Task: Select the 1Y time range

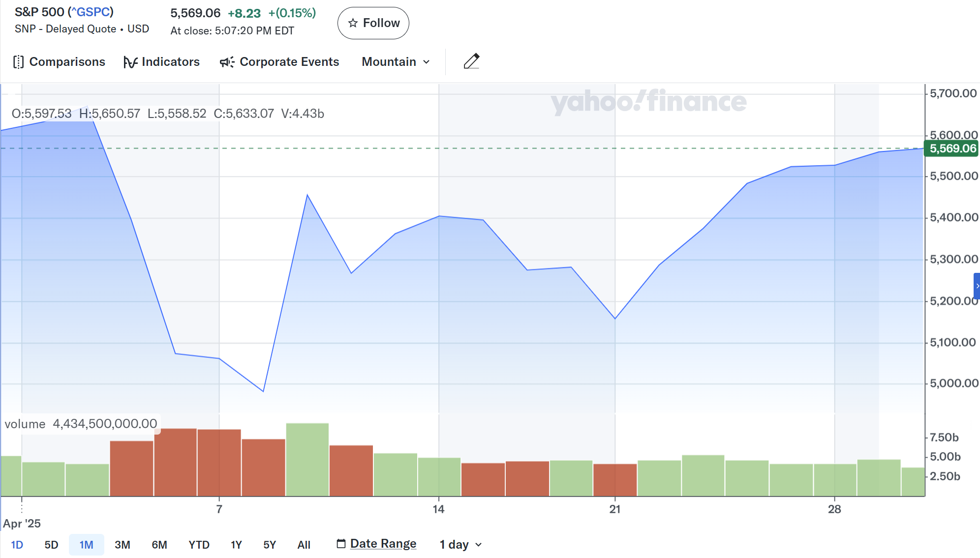Action: tap(236, 545)
